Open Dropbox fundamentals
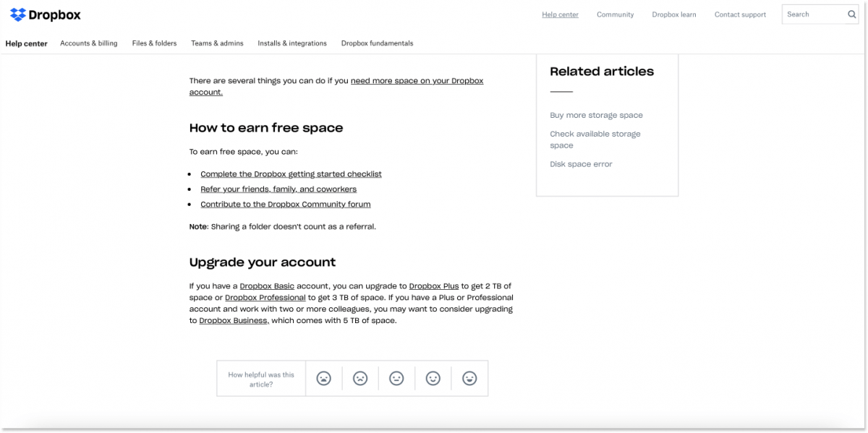Image resolution: width=868 pixels, height=433 pixels. (377, 43)
